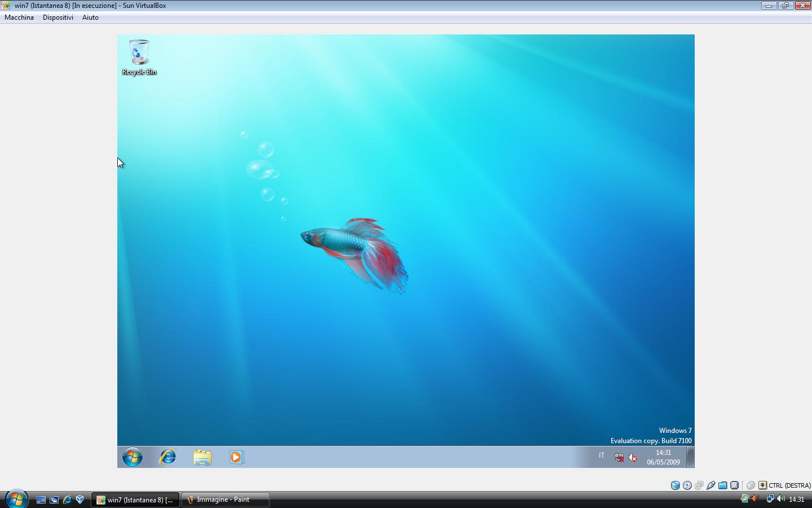Viewport: 812px width, 508px height.
Task: Open the Aiuto menu
Action: click(x=90, y=17)
